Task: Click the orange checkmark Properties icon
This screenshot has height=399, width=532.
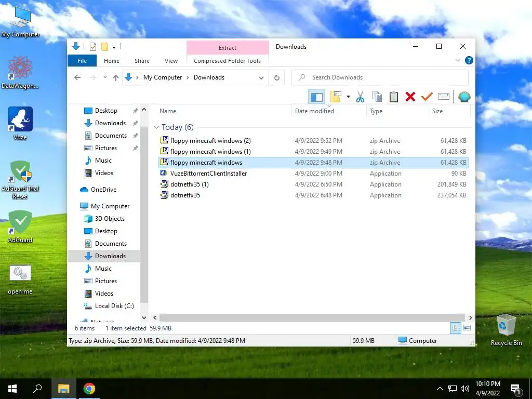Action: [x=427, y=97]
